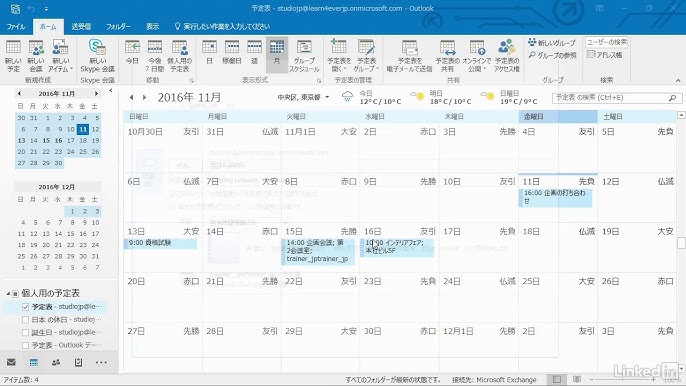Viewport: 686px width, 386px height.
Task: Select November 11 in mini calendar
Action: point(83,129)
